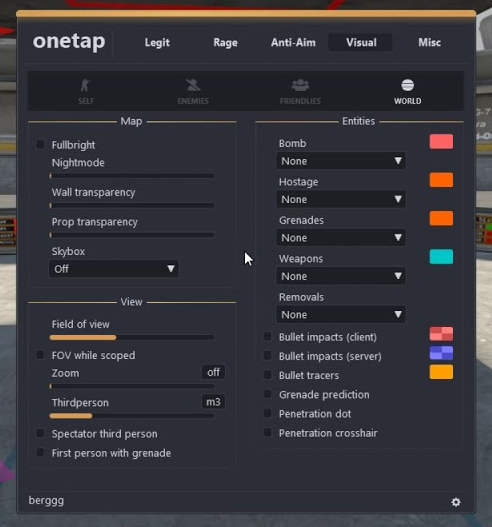This screenshot has width=492, height=527.
Task: Open the Skybox dropdown
Action: point(114,269)
